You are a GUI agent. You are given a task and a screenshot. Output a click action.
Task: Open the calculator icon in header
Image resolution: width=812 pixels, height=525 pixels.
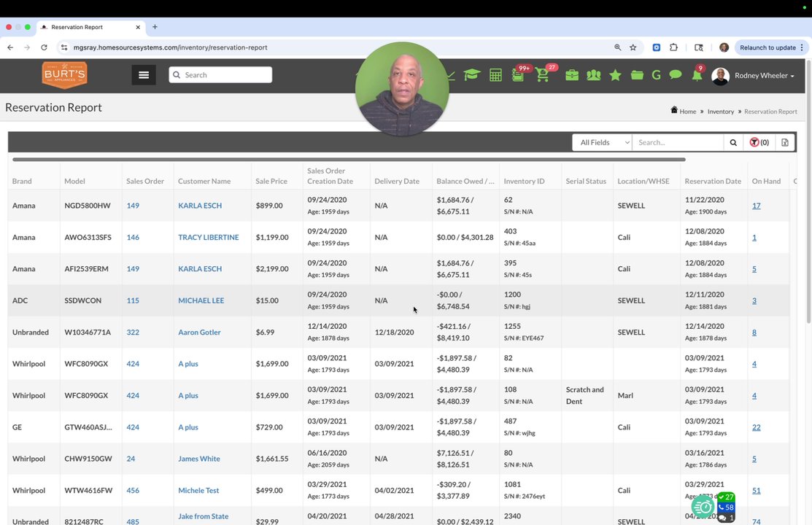pyautogui.click(x=495, y=75)
